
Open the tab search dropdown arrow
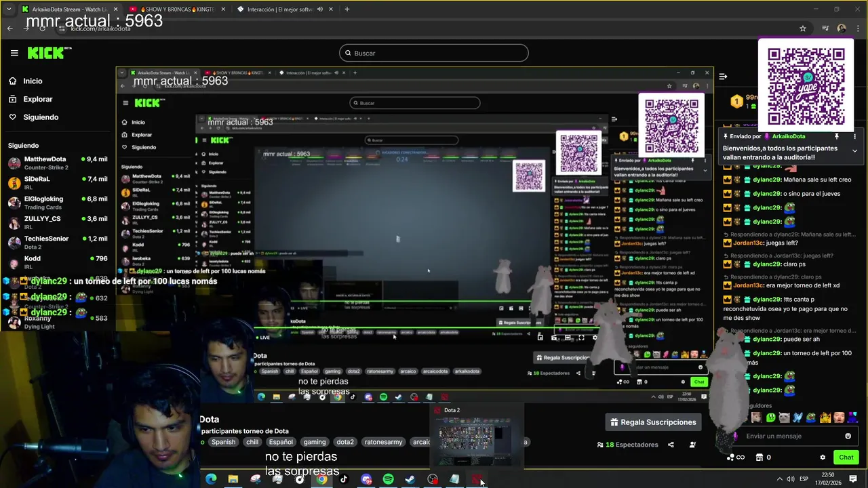9,9
